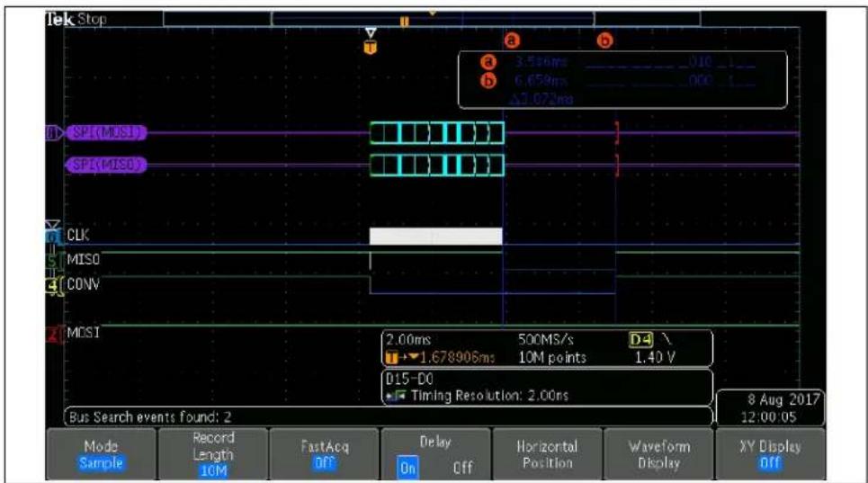Image resolution: width=868 pixels, height=483 pixels.
Task: Click the orange trigger position T marker
Action: point(371,49)
